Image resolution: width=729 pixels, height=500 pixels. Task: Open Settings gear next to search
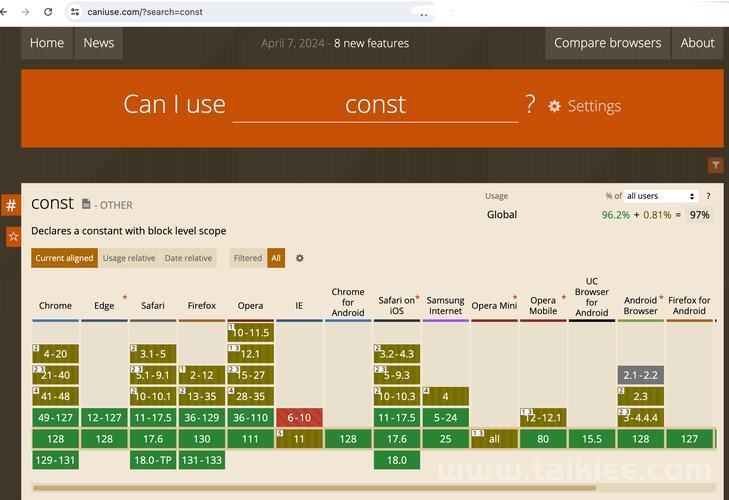coord(554,106)
